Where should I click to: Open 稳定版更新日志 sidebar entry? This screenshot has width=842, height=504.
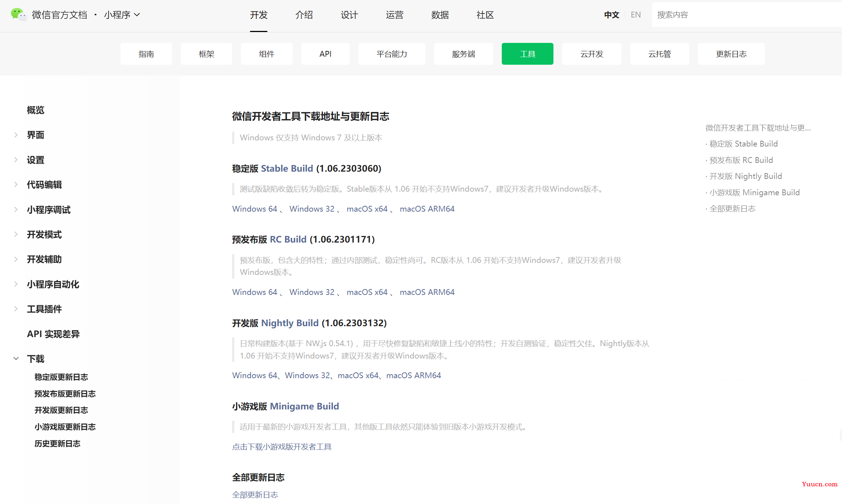pos(61,377)
